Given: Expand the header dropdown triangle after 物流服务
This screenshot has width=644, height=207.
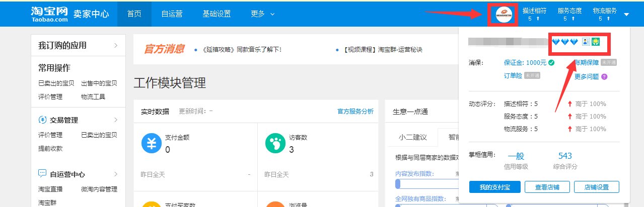Looking at the screenshot, I should (626, 14).
